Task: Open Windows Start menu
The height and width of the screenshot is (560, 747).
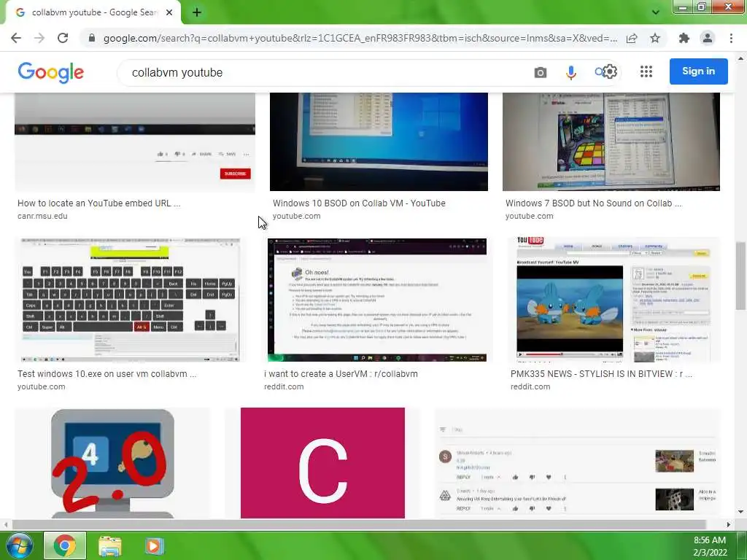Action: (19, 545)
